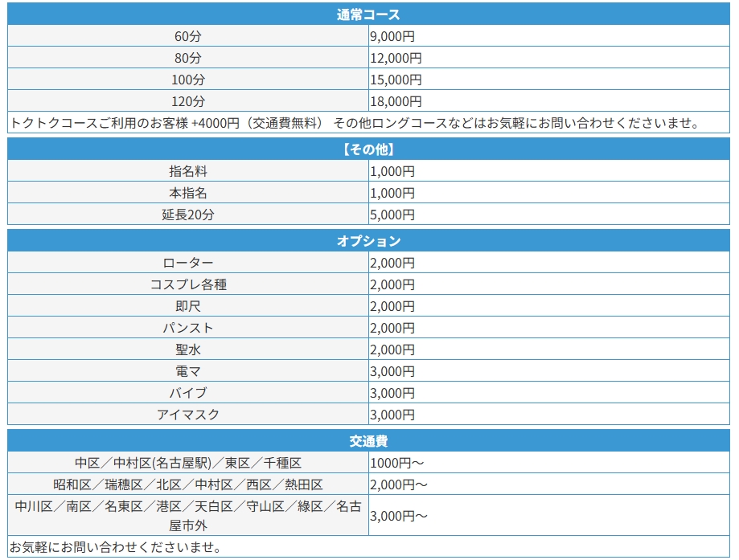Viewport: 739px width, 560px height.
Task: Click the 1000円〜 transport fee cell
Action: point(396,463)
